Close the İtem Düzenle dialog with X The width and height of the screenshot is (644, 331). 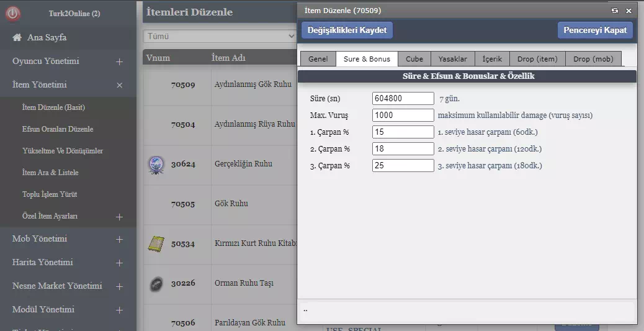point(628,11)
